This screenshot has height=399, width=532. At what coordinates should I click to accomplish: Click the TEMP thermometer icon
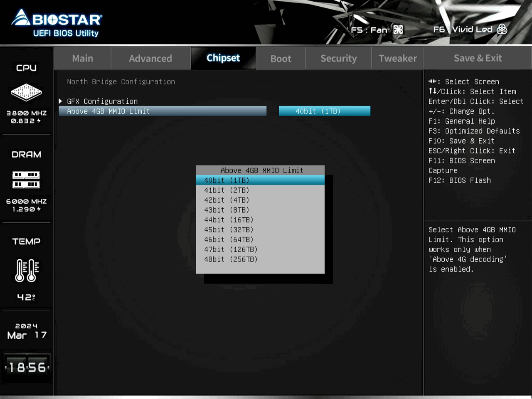point(27,271)
